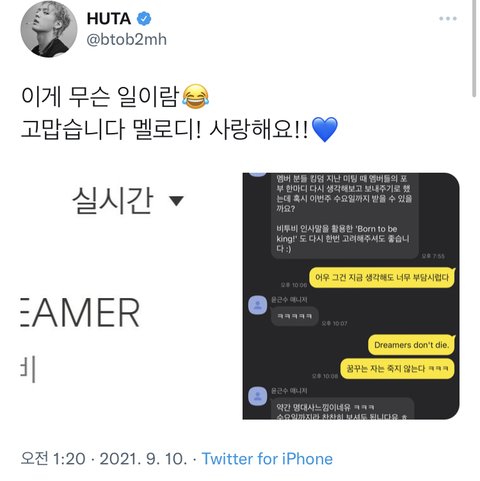
Task: Open tweet timestamp 오전 1:20 2021. 9. 10.
Action: (x=104, y=458)
